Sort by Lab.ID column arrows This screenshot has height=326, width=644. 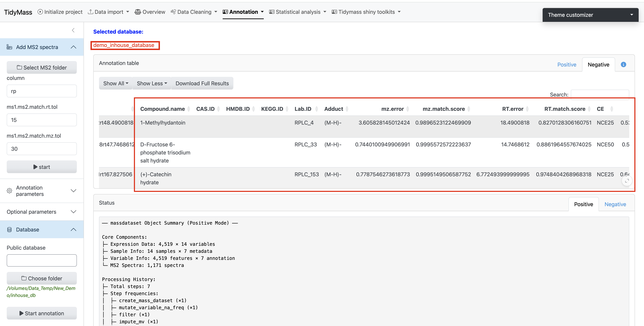(316, 109)
